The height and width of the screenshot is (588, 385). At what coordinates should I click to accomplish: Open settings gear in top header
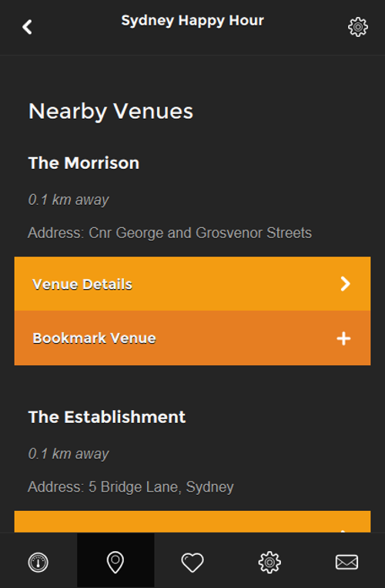pyautogui.click(x=358, y=27)
